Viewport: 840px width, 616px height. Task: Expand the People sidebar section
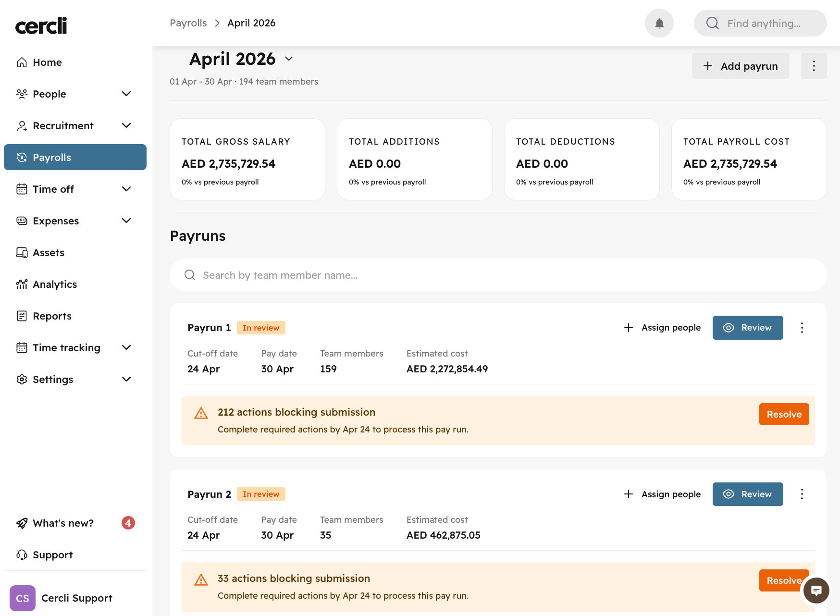126,94
